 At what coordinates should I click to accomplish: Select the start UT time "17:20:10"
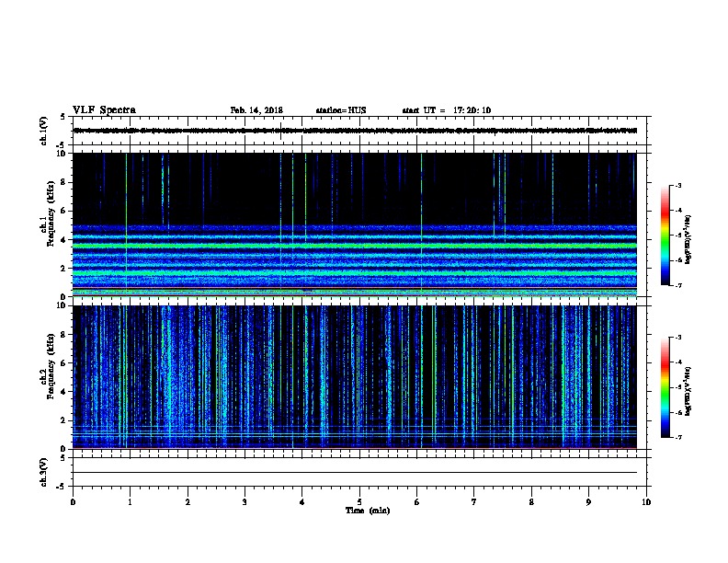(472, 110)
